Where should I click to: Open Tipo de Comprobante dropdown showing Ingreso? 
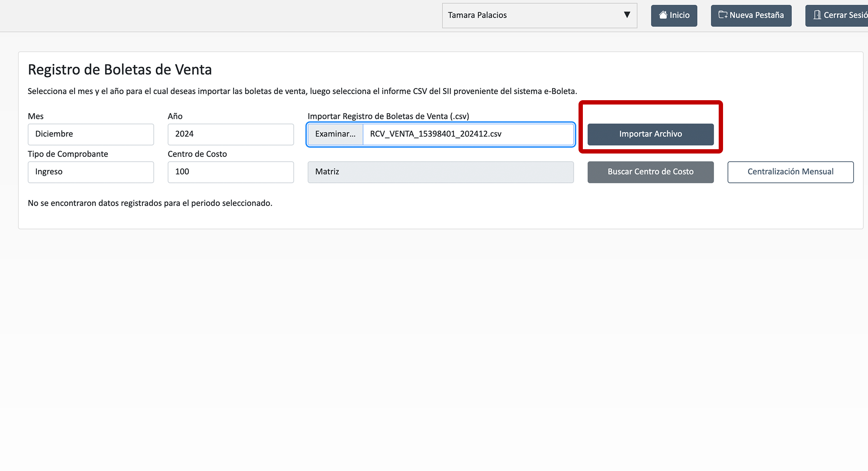tap(91, 172)
